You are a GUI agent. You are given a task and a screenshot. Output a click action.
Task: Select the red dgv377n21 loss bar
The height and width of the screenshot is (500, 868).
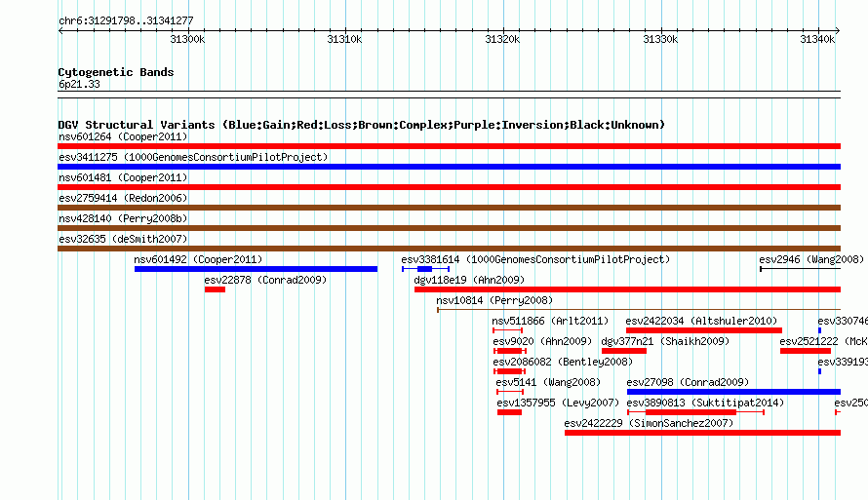pos(624,351)
